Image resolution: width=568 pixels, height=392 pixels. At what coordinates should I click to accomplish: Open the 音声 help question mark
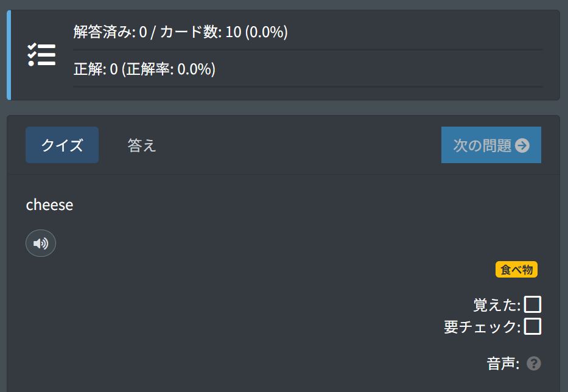pyautogui.click(x=533, y=363)
